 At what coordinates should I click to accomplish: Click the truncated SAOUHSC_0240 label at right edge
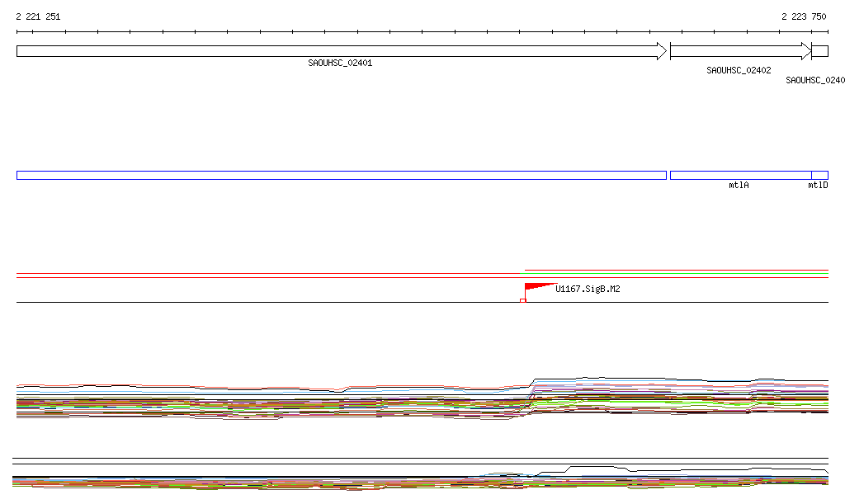tap(814, 80)
